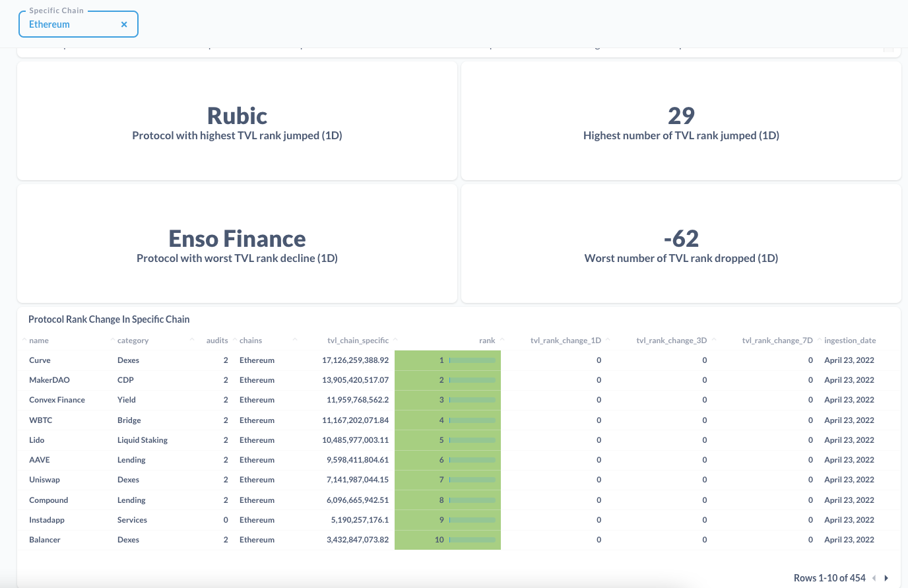Screen dimensions: 908x588
Task: Select the Curve row name
Action: click(x=40, y=360)
